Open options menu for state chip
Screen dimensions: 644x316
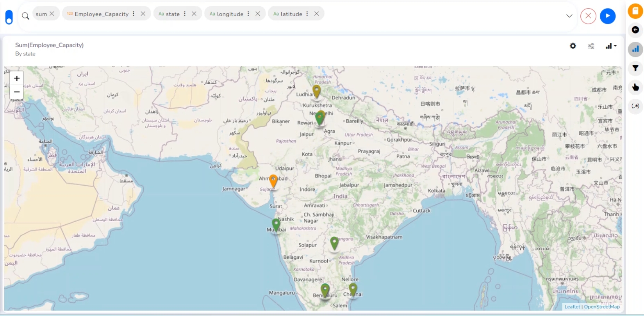tap(185, 14)
